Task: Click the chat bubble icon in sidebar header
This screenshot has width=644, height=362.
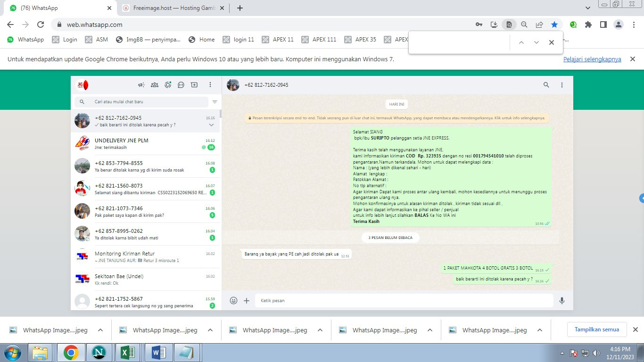Action: (181, 85)
